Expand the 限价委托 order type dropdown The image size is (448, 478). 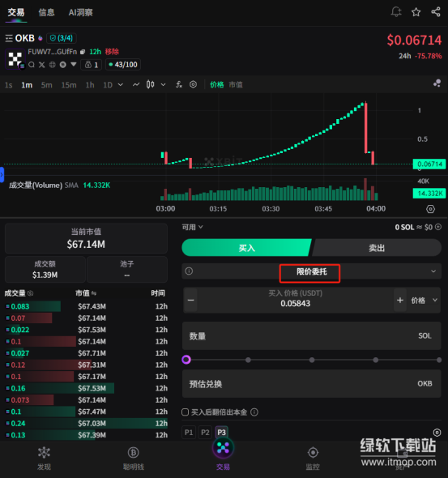pyautogui.click(x=311, y=271)
